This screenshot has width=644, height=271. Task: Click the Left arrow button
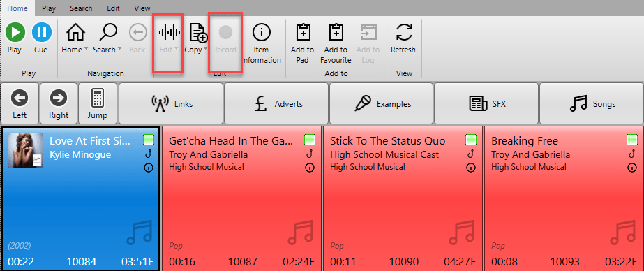(20, 103)
